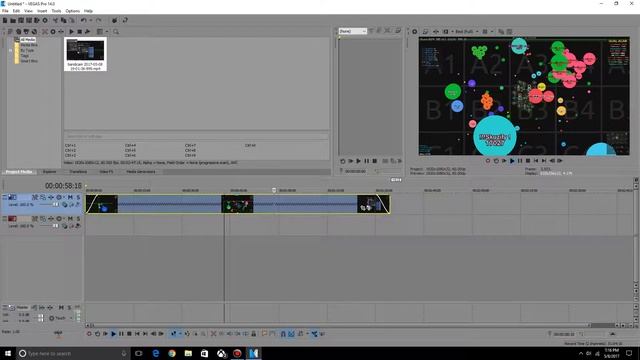Toggle Ignore Event Grouping

click(x=322, y=334)
